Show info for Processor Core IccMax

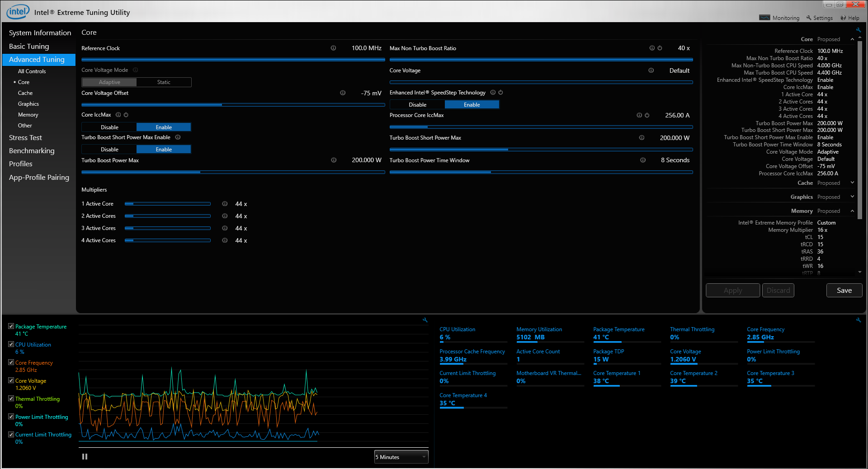(x=639, y=115)
